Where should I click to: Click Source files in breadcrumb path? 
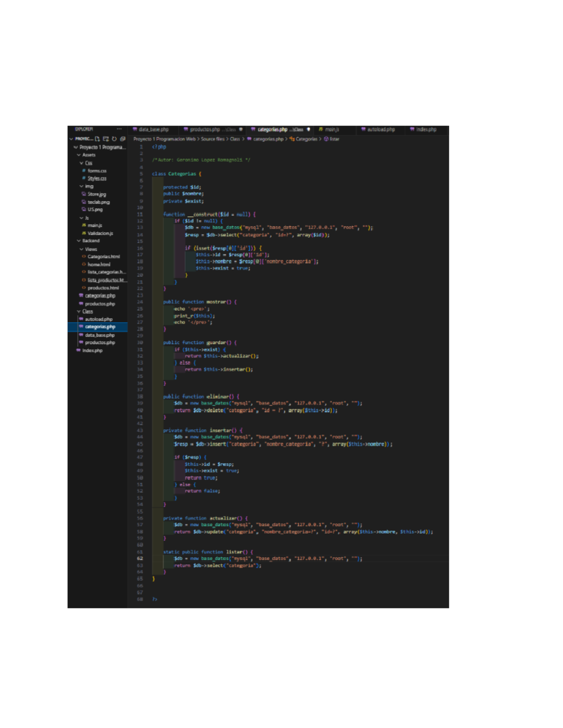point(213,139)
